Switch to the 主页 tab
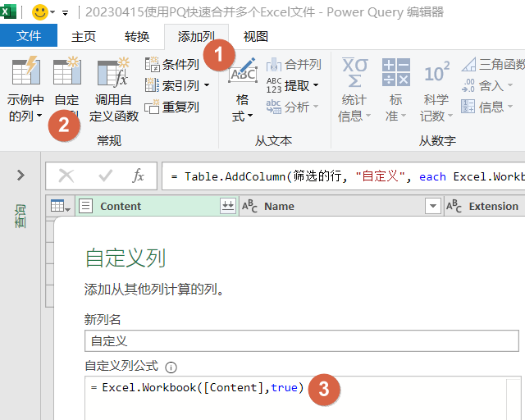 click(84, 36)
